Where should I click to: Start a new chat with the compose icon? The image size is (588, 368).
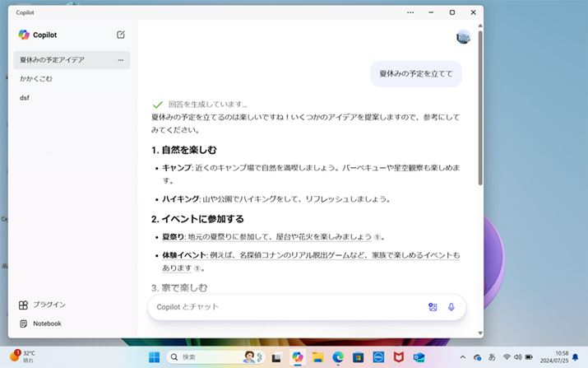coord(121,35)
